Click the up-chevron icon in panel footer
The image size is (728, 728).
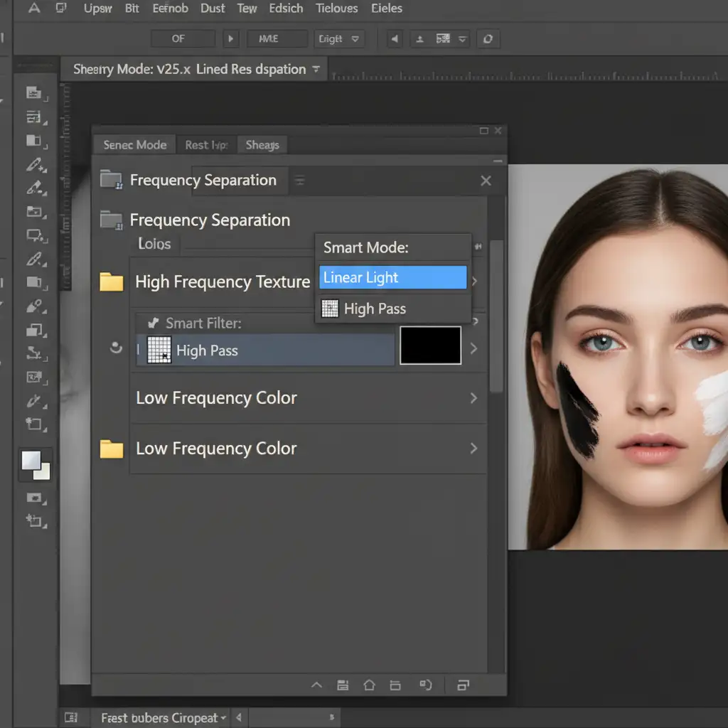click(317, 685)
